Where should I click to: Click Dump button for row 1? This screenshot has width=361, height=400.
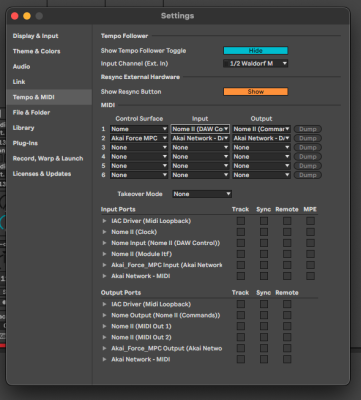pyautogui.click(x=307, y=129)
